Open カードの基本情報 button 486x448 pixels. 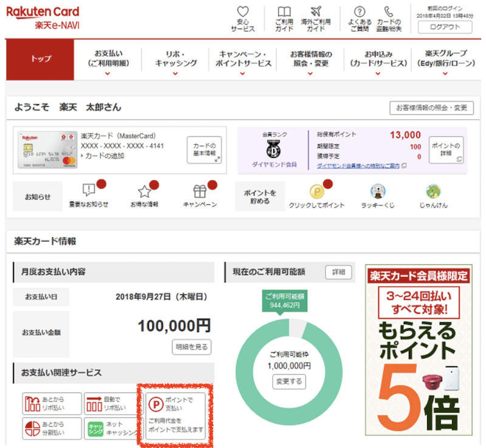[x=204, y=150]
